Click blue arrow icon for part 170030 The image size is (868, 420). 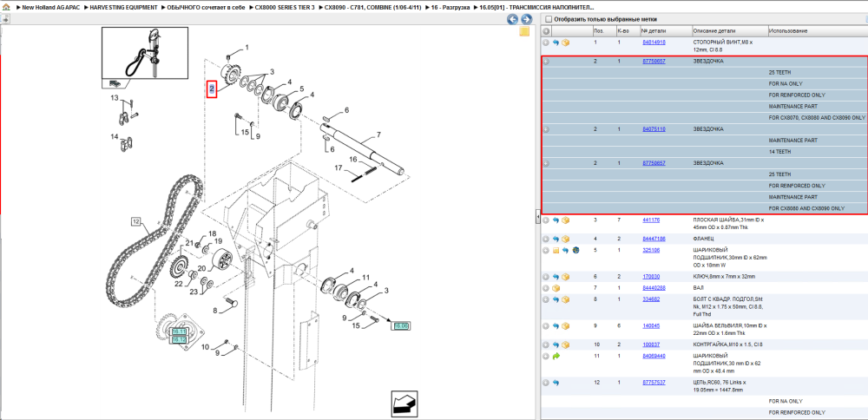(x=556, y=277)
